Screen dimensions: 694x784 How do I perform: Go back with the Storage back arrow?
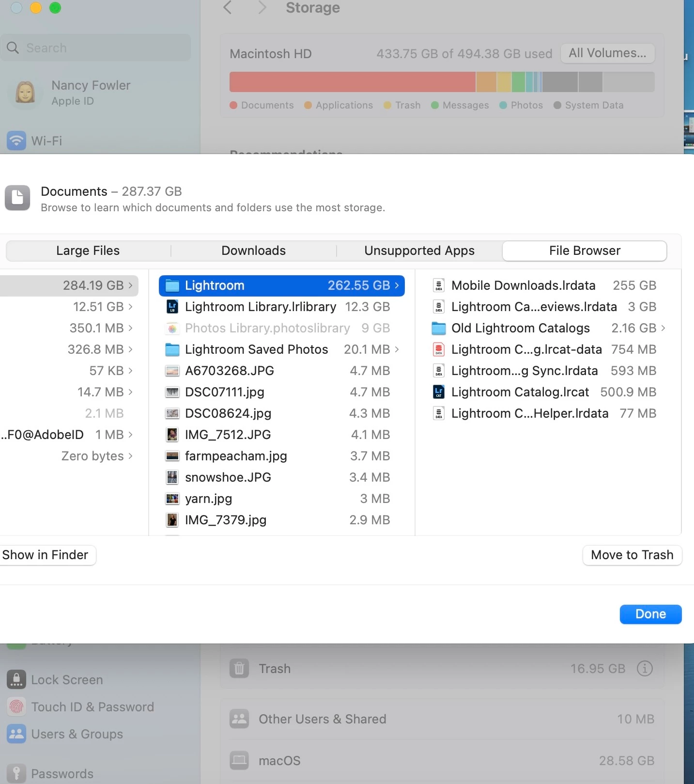(228, 7)
